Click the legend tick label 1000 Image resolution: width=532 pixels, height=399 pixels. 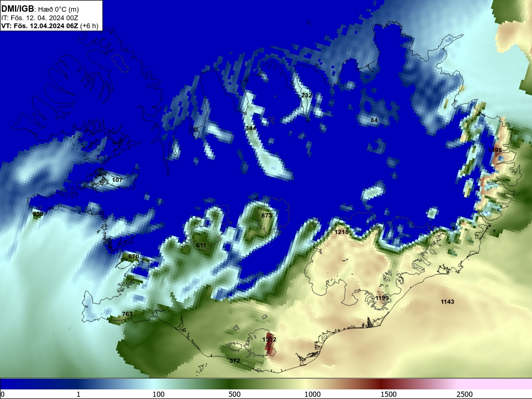312,394
